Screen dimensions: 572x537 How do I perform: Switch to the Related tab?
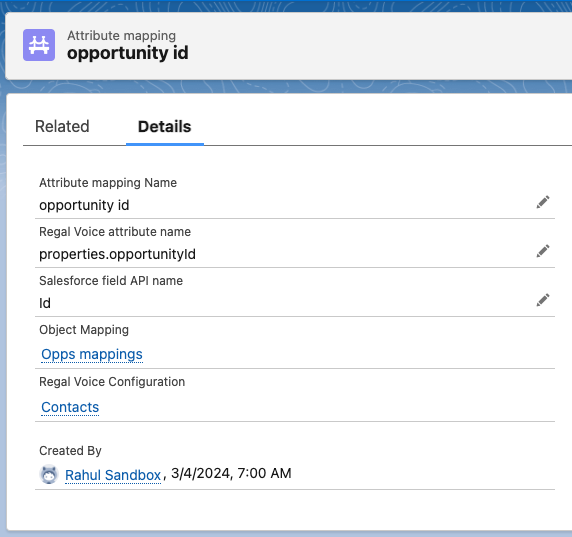[62, 127]
